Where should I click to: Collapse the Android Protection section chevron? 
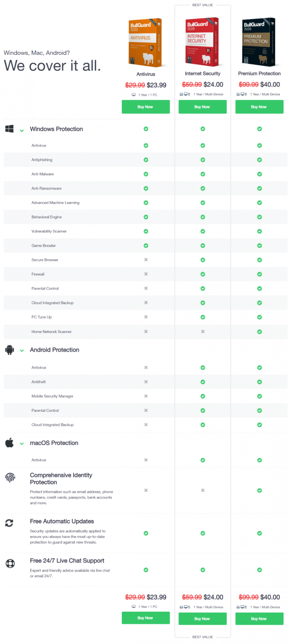pos(22,351)
